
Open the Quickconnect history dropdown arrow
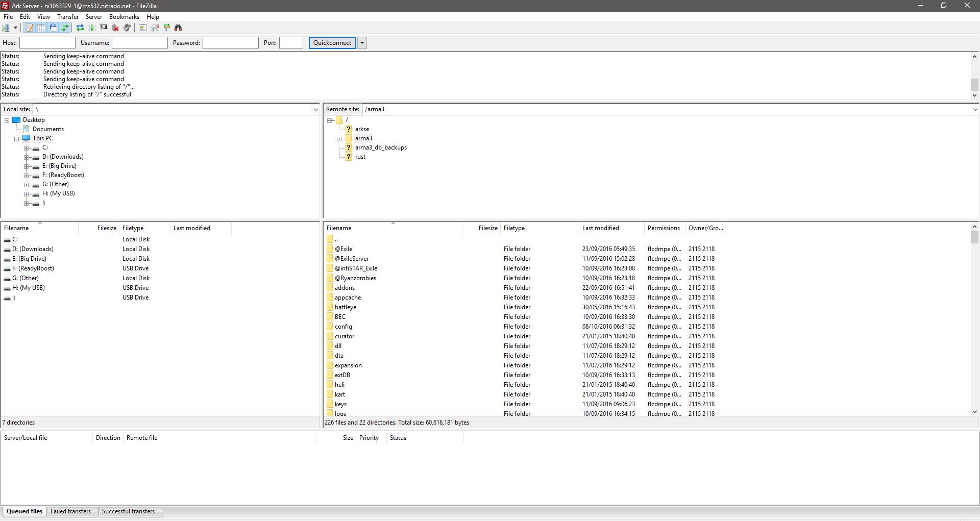tap(362, 43)
